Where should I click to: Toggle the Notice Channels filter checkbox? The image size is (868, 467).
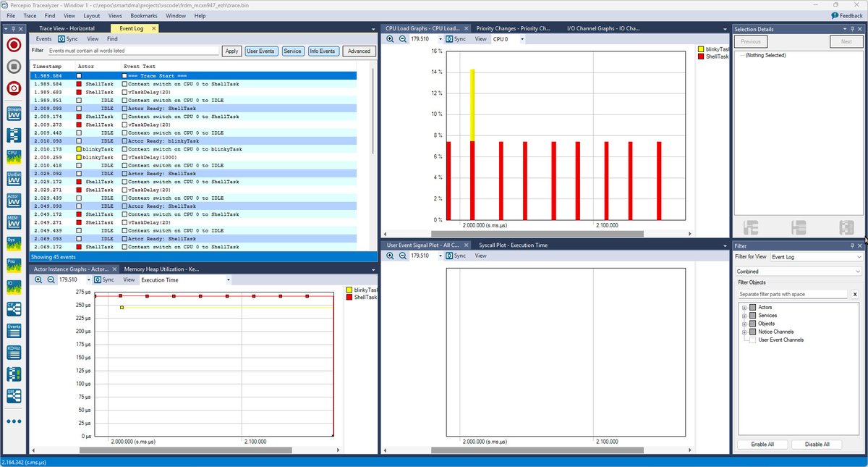point(752,332)
